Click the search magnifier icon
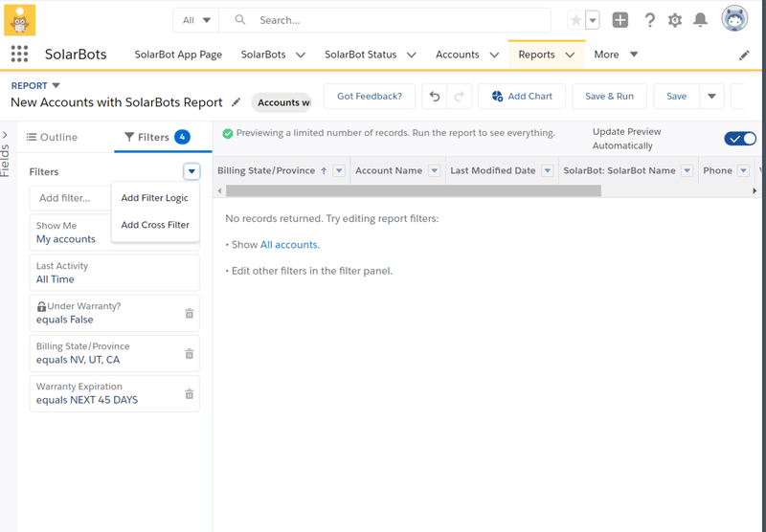Viewport: 766px width, 532px height. (x=240, y=19)
